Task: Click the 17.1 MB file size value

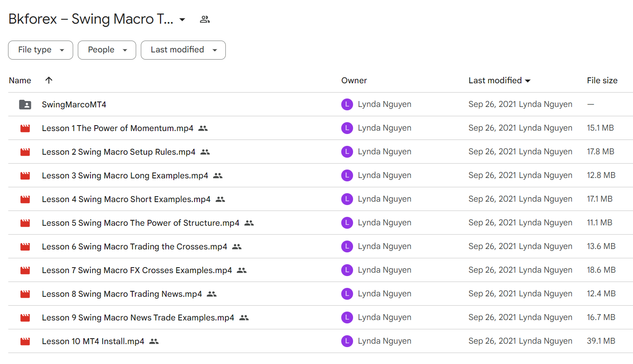Action: [600, 199]
